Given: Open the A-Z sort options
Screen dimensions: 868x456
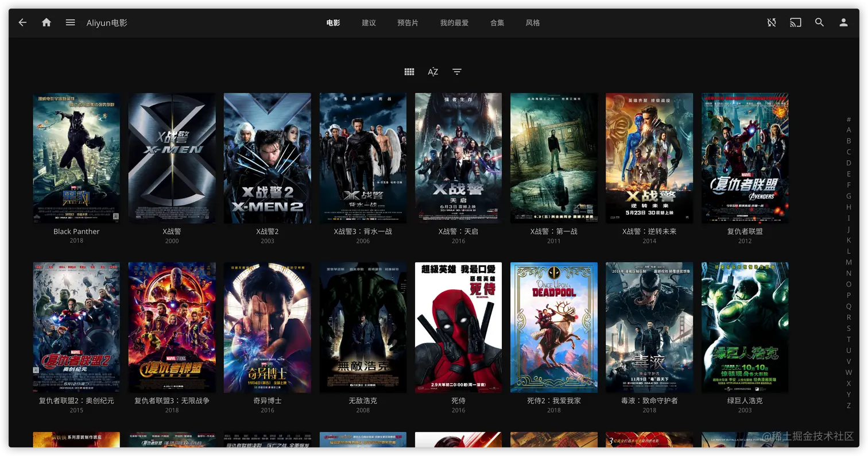Looking at the screenshot, I should pos(433,72).
